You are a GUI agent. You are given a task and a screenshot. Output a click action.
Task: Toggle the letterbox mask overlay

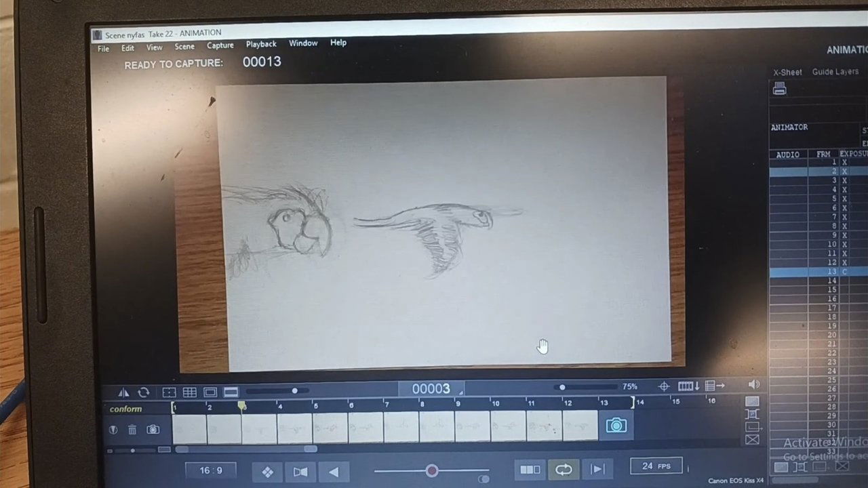[231, 392]
